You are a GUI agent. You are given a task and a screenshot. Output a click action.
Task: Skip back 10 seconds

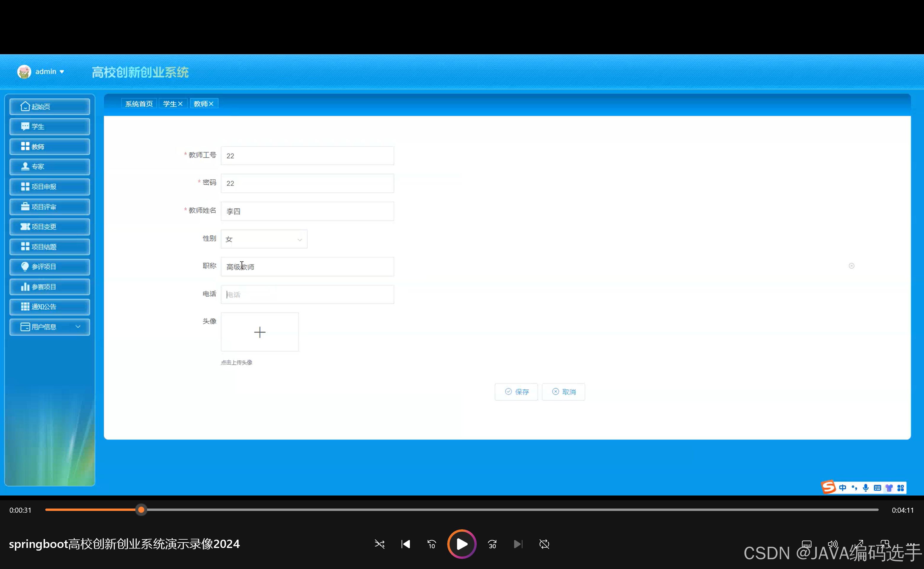431,544
